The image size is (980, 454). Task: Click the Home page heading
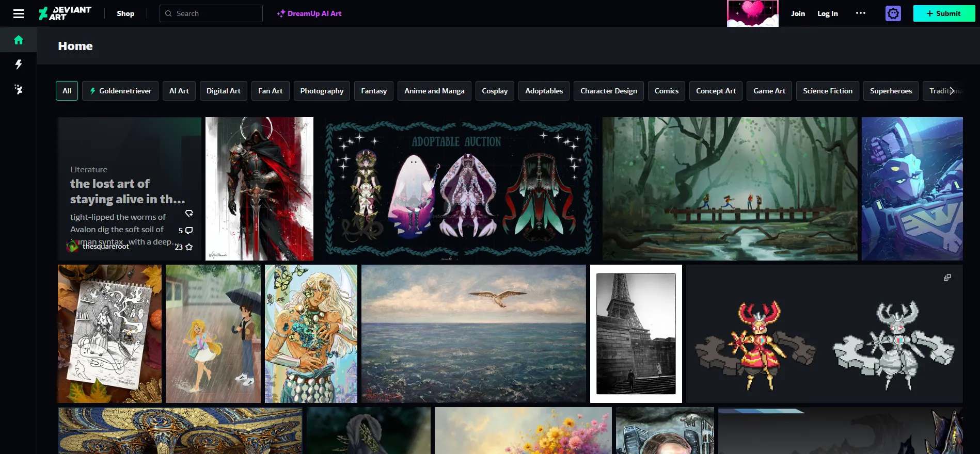coord(75,46)
